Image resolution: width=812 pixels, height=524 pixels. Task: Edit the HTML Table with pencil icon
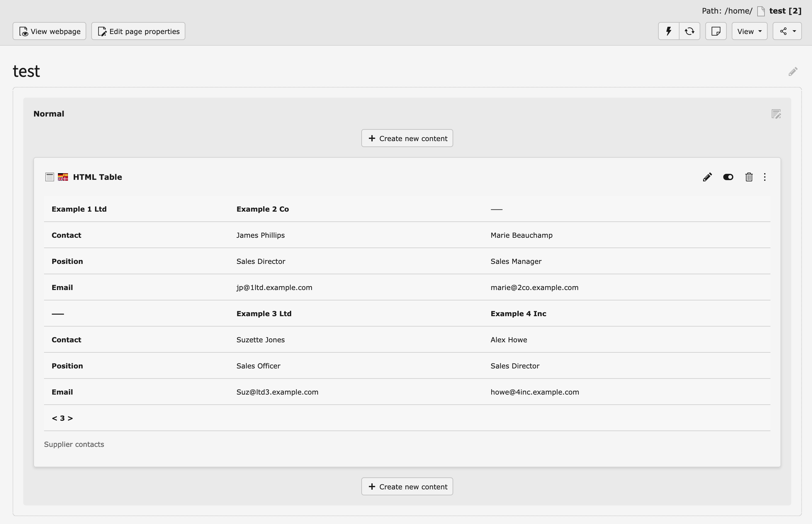[707, 177]
